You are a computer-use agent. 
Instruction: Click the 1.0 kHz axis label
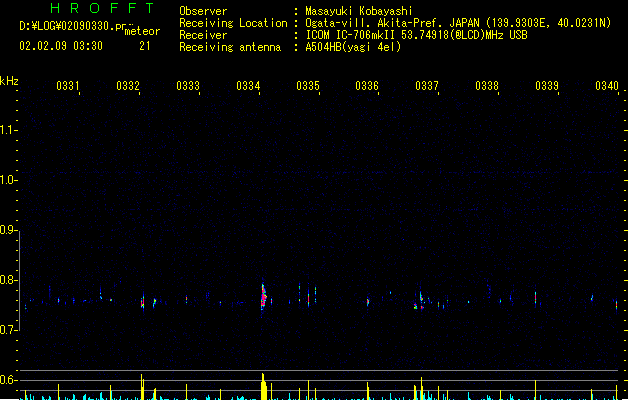tap(7, 179)
